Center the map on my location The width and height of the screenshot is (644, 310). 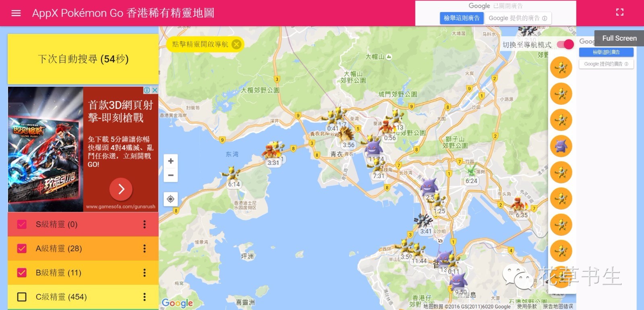pyautogui.click(x=171, y=199)
